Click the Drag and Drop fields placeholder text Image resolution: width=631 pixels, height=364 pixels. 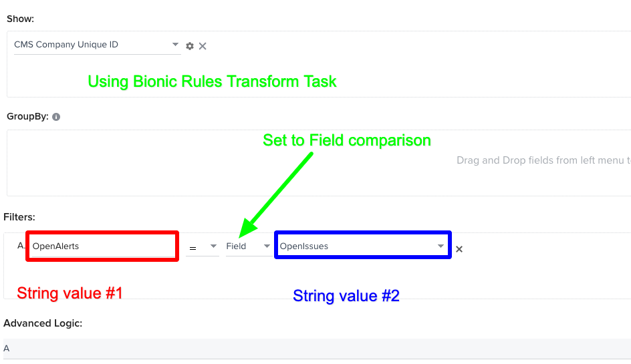coord(543,160)
